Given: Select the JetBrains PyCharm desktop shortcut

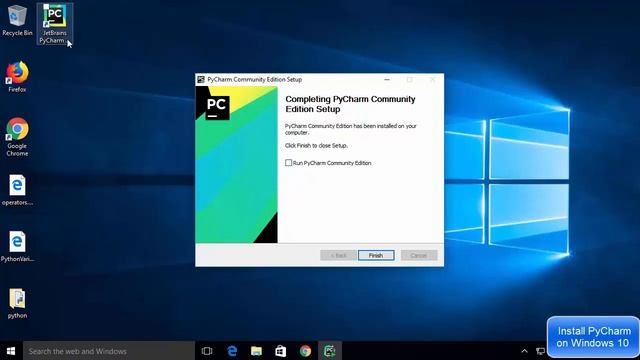Looking at the screenshot, I should coord(55,24).
